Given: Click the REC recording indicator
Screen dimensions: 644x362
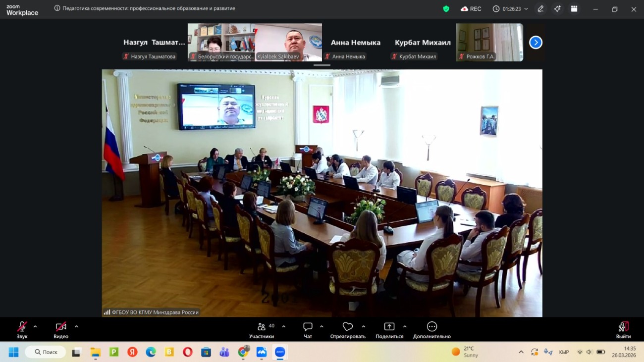Looking at the screenshot, I should click(471, 9).
